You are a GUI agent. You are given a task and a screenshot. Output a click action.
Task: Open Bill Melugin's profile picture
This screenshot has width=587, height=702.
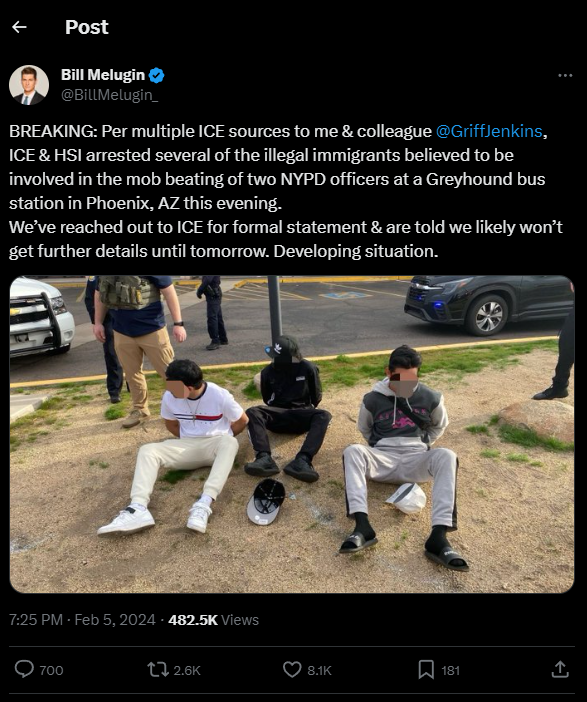[x=29, y=85]
